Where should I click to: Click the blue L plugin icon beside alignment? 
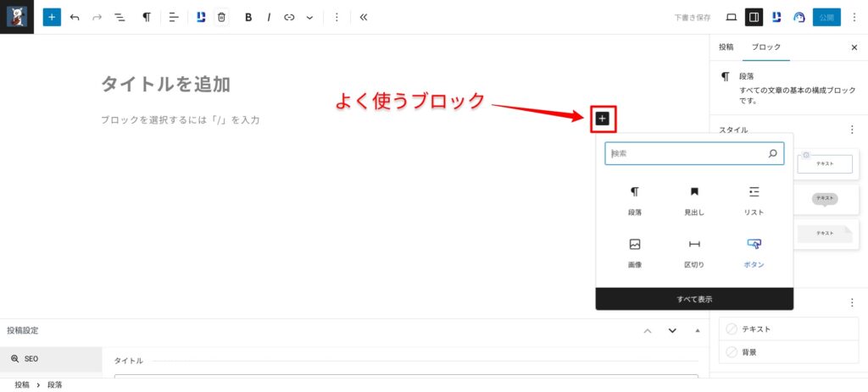click(201, 17)
